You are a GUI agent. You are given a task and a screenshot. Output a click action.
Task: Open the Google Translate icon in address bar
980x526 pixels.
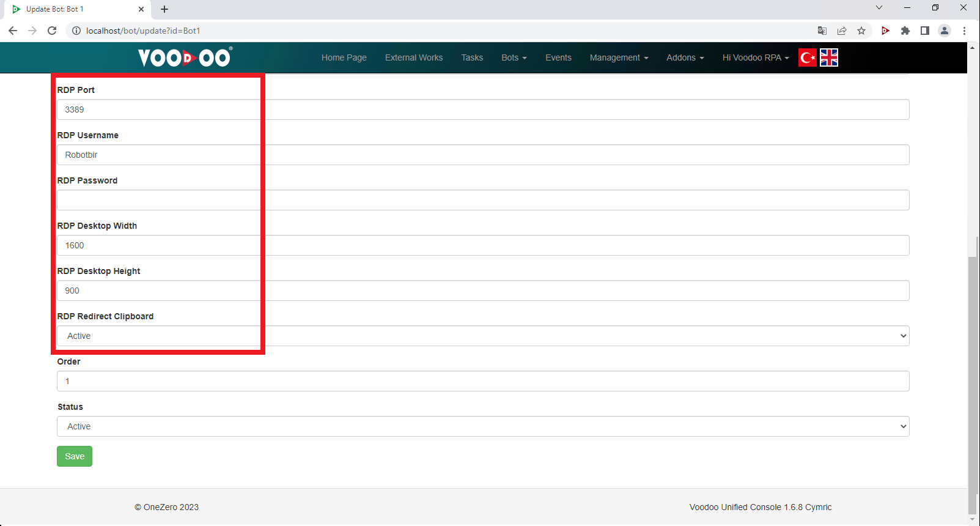pyautogui.click(x=822, y=31)
